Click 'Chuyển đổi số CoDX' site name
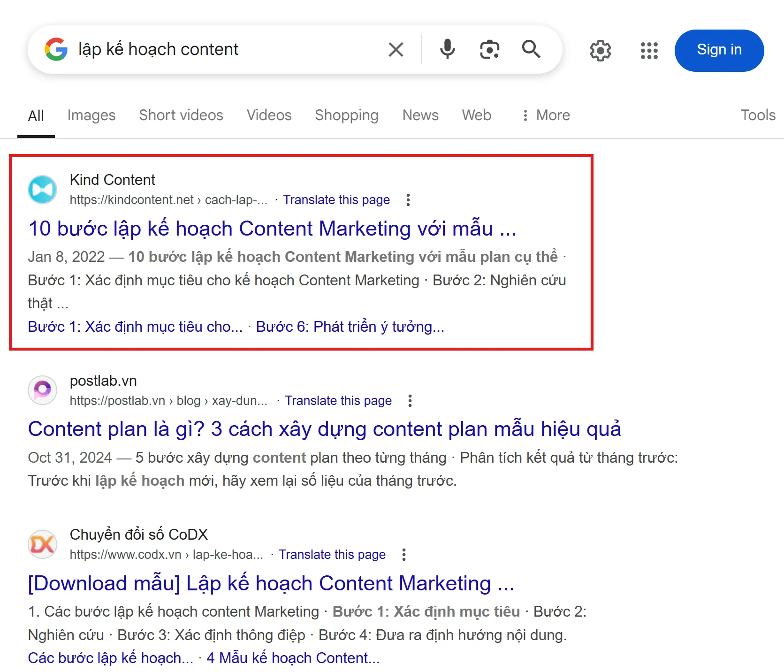Screen dimensions: 784x672 click(x=139, y=535)
